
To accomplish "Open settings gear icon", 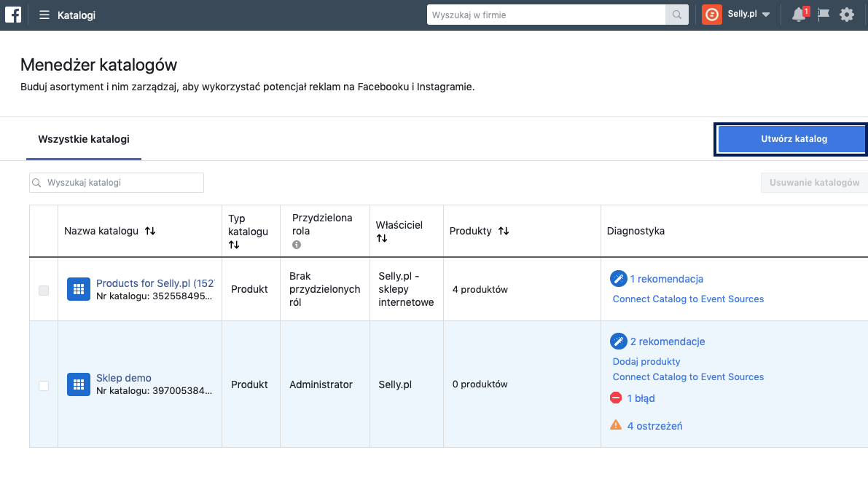I will coord(847,15).
